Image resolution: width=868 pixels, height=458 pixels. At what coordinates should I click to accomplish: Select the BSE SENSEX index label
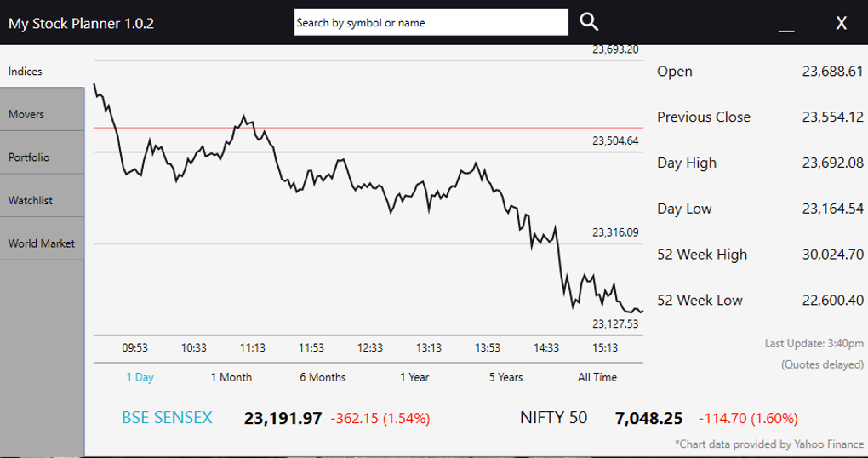[x=167, y=418]
